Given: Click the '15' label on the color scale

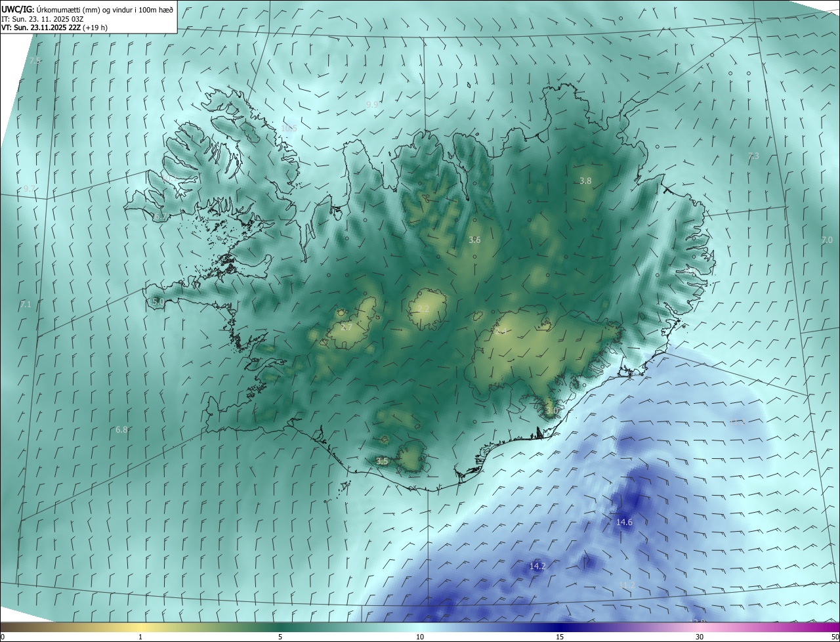Looking at the screenshot, I should pos(560,637).
